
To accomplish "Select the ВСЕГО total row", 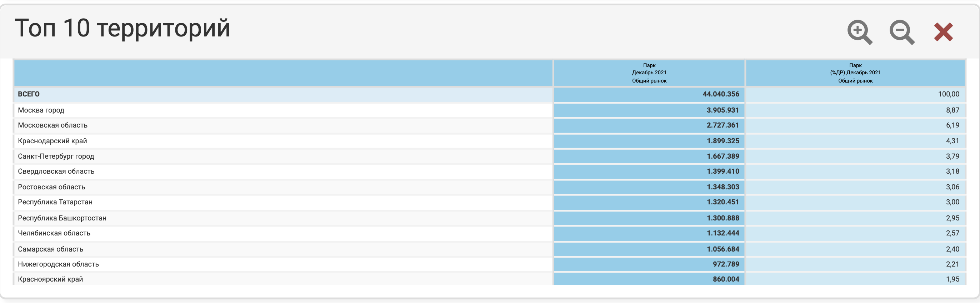I will pyautogui.click(x=29, y=94).
